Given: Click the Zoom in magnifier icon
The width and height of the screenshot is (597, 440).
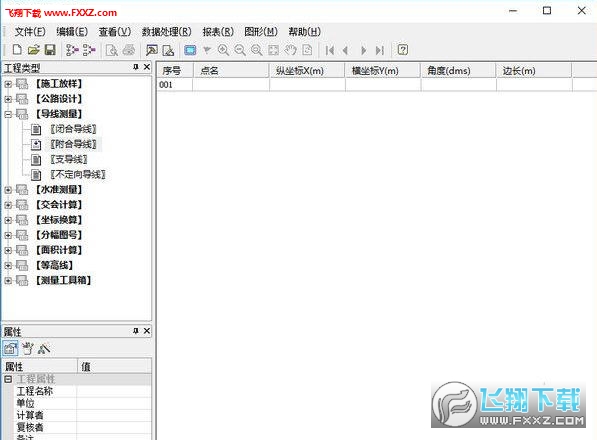Looking at the screenshot, I should [223, 50].
